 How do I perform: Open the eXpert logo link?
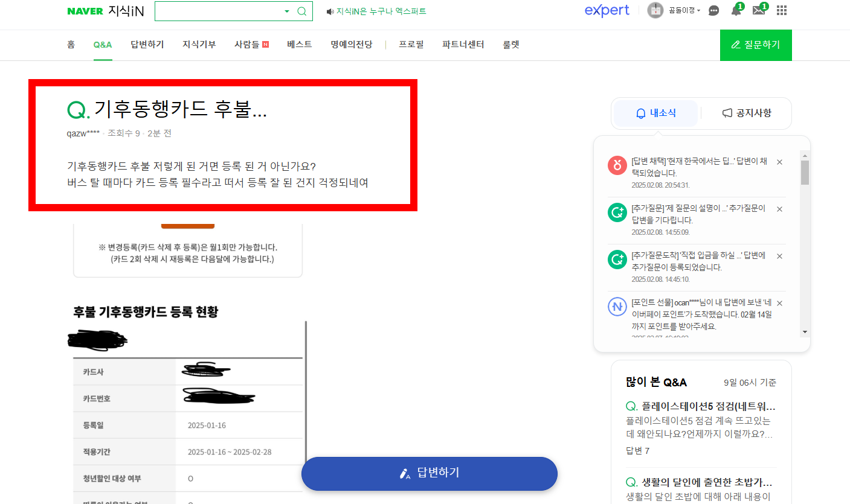coord(607,10)
